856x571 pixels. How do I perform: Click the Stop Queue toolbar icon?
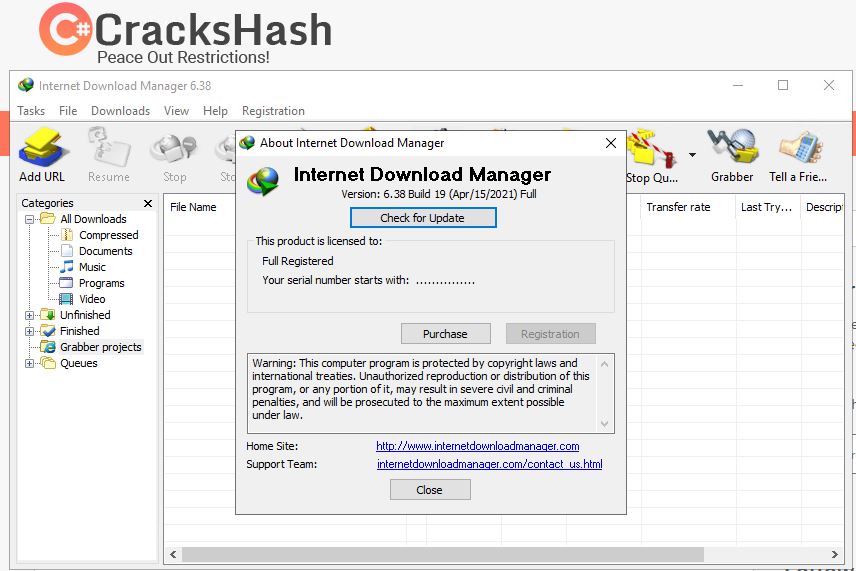click(x=652, y=148)
